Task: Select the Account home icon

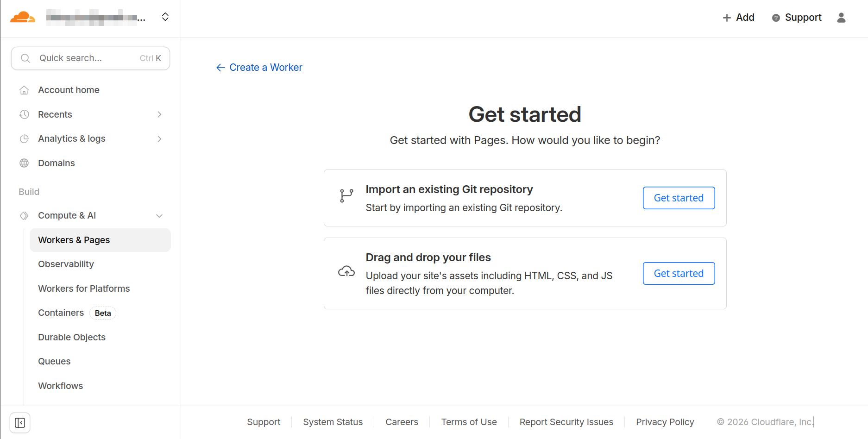Action: click(24, 90)
